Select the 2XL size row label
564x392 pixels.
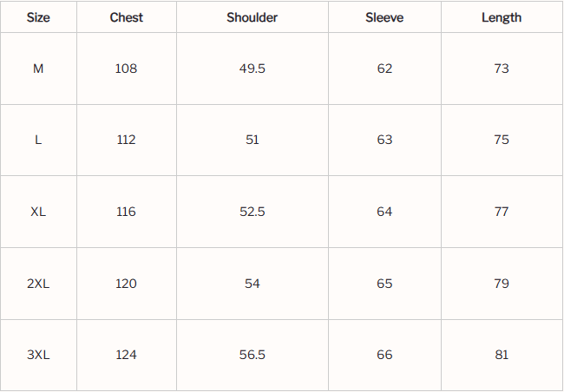(38, 284)
